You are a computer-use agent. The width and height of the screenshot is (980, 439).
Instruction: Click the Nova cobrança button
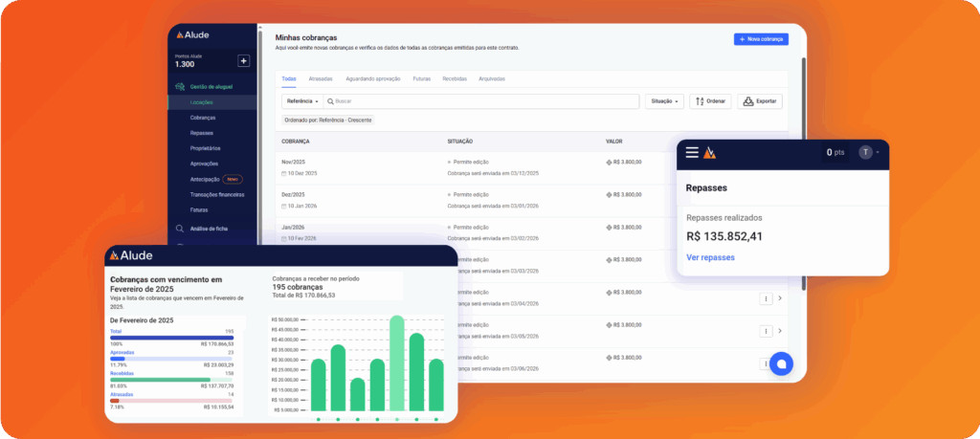click(x=761, y=39)
